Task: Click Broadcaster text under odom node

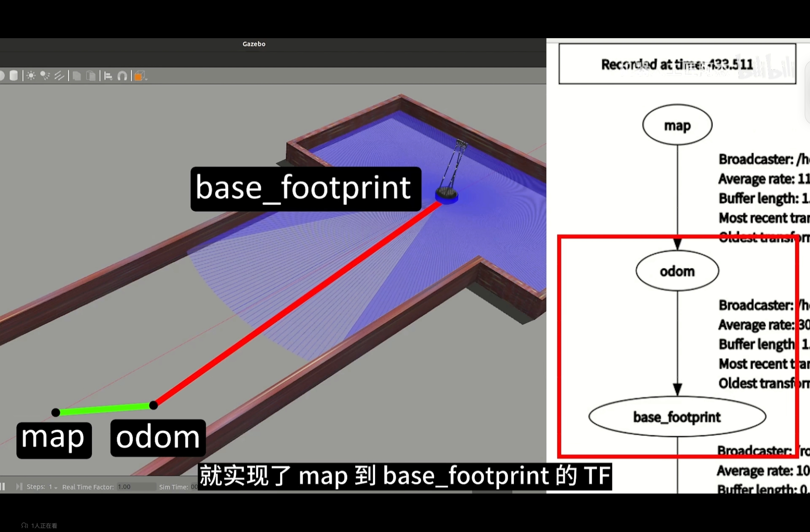Action: tap(764, 305)
